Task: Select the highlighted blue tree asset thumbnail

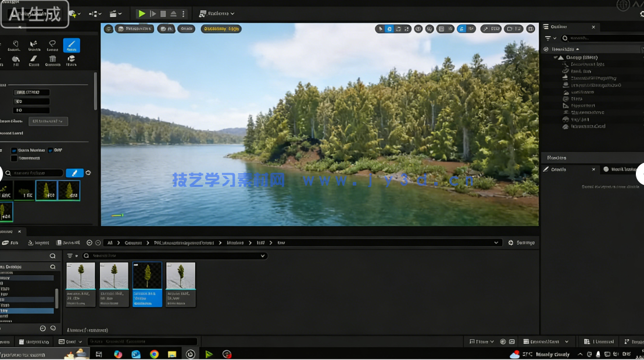Action: click(147, 283)
